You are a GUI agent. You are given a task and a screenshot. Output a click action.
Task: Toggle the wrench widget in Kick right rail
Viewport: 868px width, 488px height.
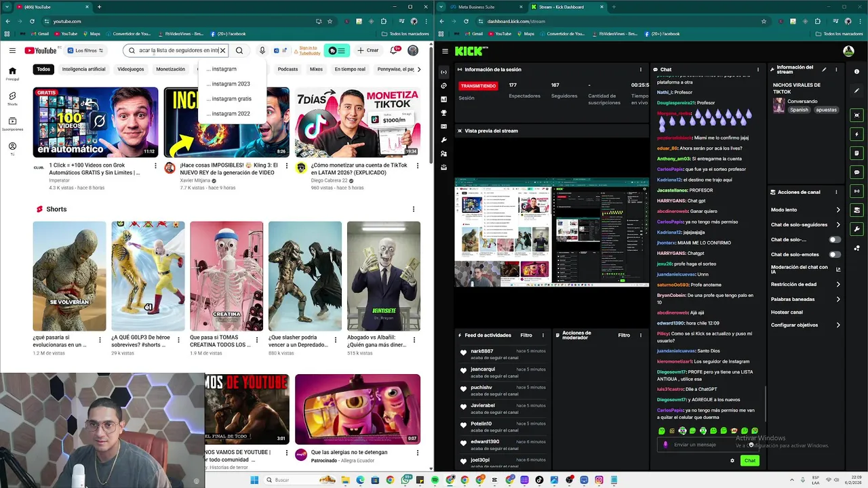[857, 229]
